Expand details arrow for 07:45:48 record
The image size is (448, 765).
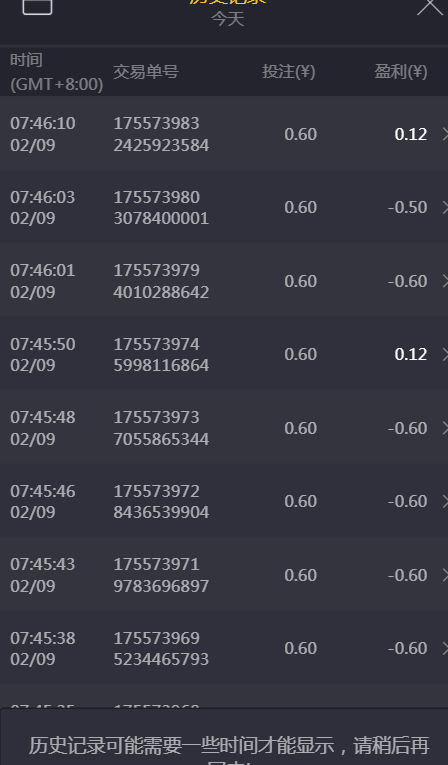pyautogui.click(x=445, y=428)
